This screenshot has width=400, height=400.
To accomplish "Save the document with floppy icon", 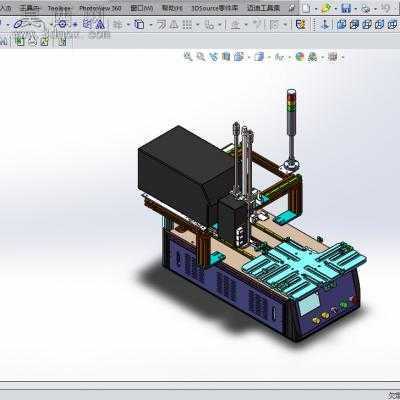I will [x=346, y=8].
